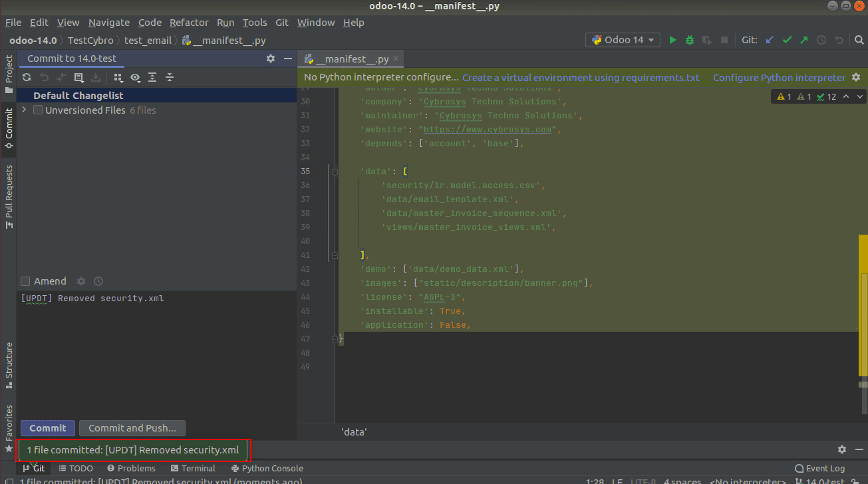Click the TestCybro breadcrumb
The image size is (868, 484).
coord(90,40)
